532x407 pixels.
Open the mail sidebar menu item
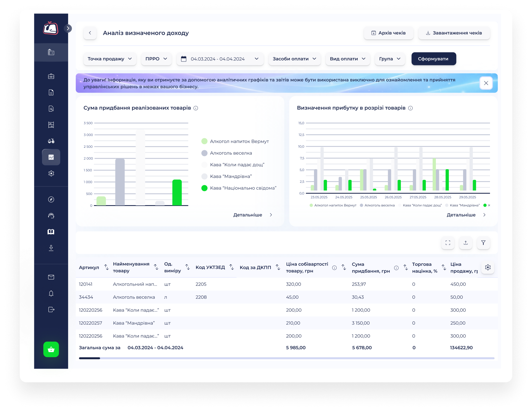(51, 277)
